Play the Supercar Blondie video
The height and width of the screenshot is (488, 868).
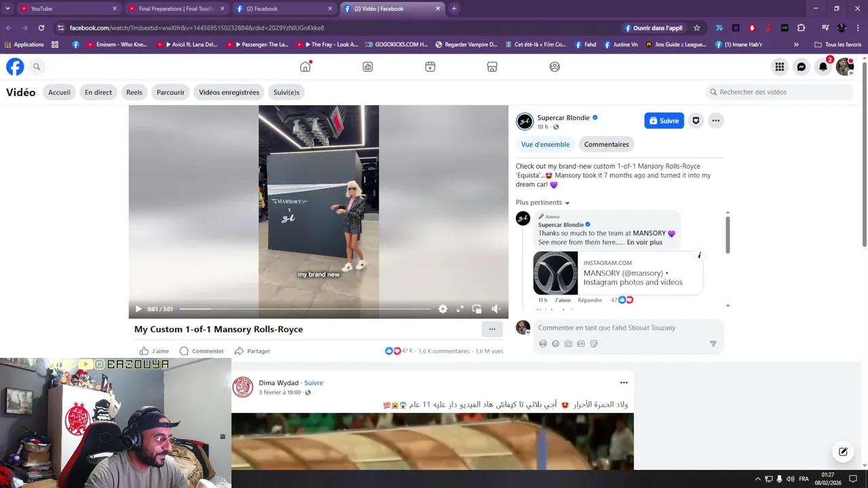(138, 309)
